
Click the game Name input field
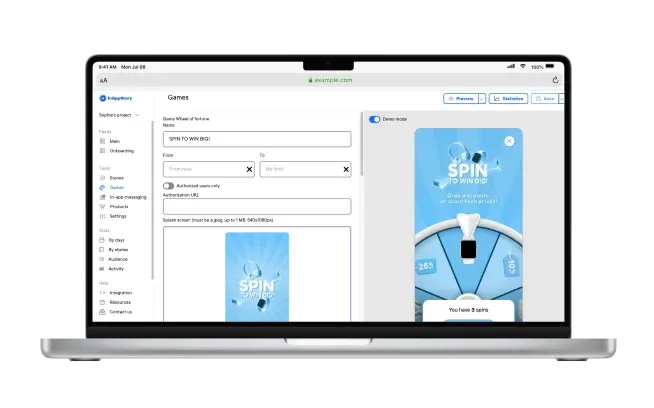pyautogui.click(x=257, y=141)
